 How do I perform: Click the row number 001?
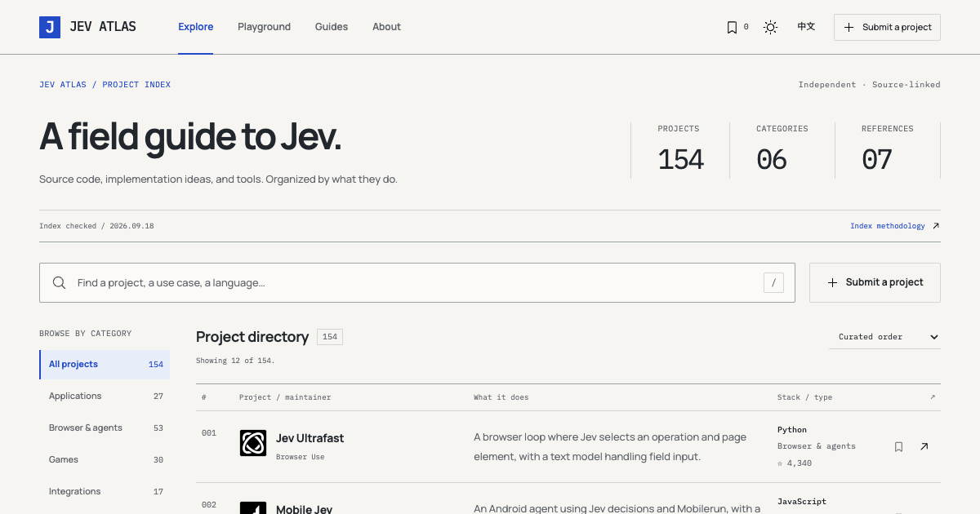(x=209, y=433)
